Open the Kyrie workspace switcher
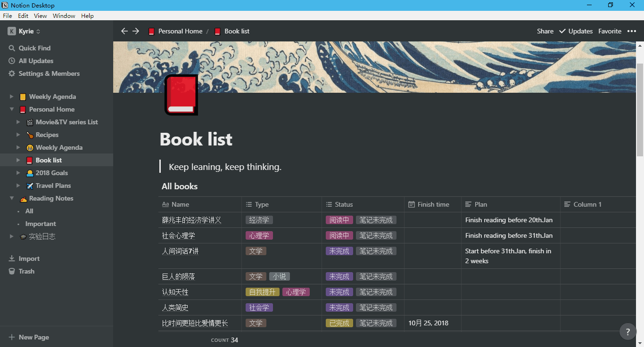The height and width of the screenshot is (347, 644). coord(25,31)
